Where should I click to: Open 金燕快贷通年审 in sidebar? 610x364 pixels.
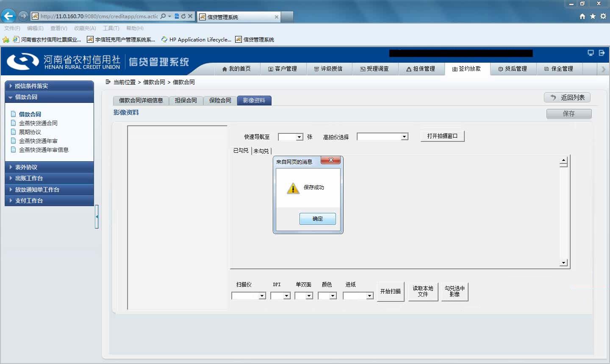click(38, 141)
